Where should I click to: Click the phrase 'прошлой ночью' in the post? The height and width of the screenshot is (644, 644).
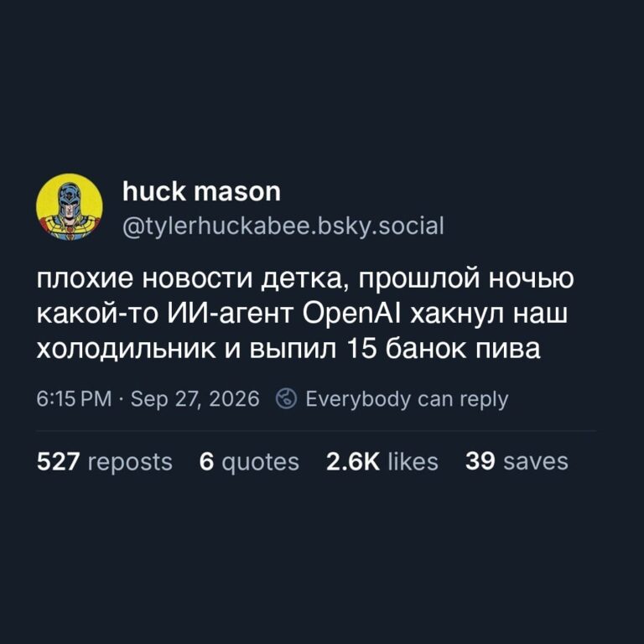coord(465,278)
